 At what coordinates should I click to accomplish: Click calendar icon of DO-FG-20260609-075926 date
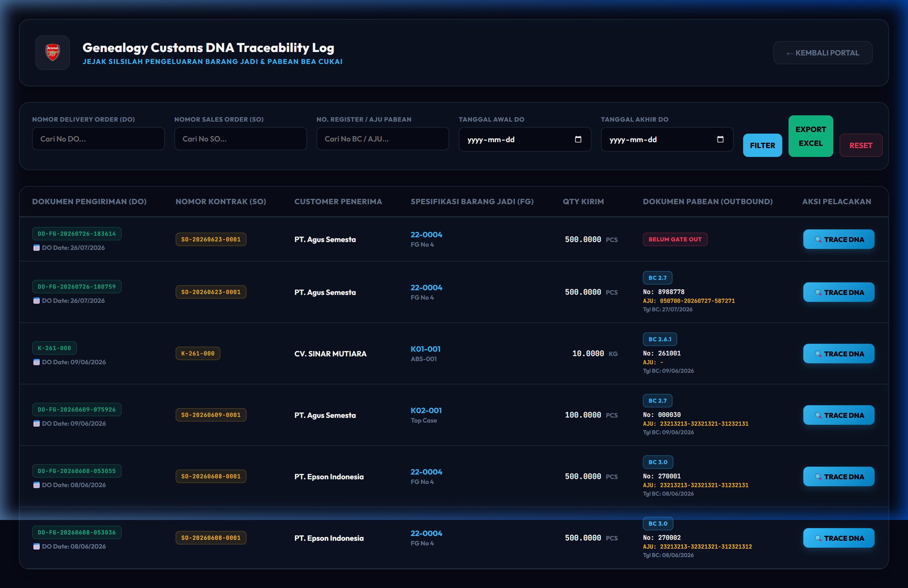click(x=37, y=424)
